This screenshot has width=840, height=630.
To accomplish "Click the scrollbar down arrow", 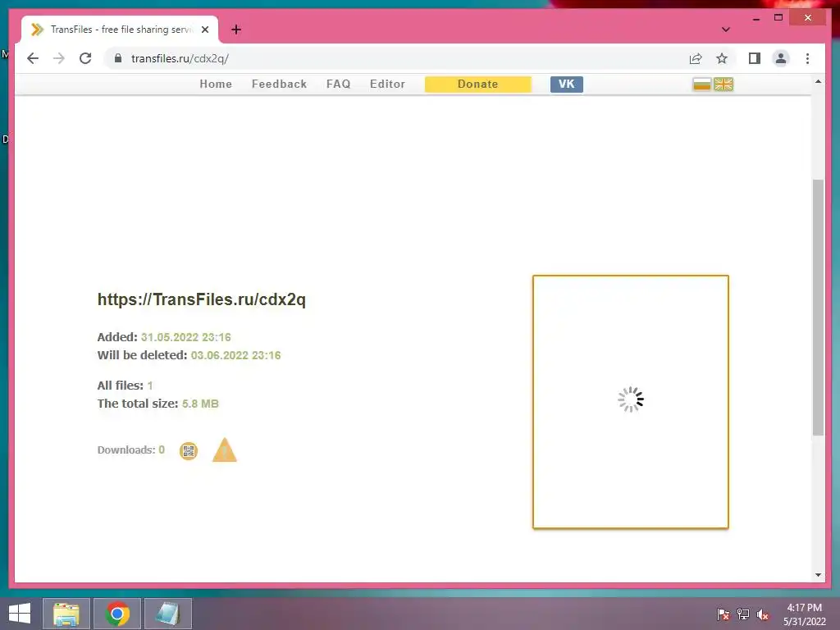I will click(x=818, y=575).
